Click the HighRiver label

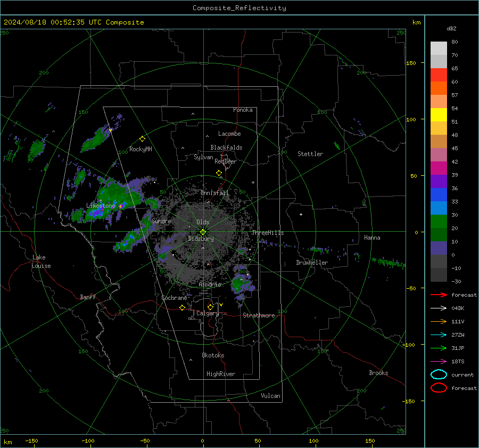(x=221, y=374)
